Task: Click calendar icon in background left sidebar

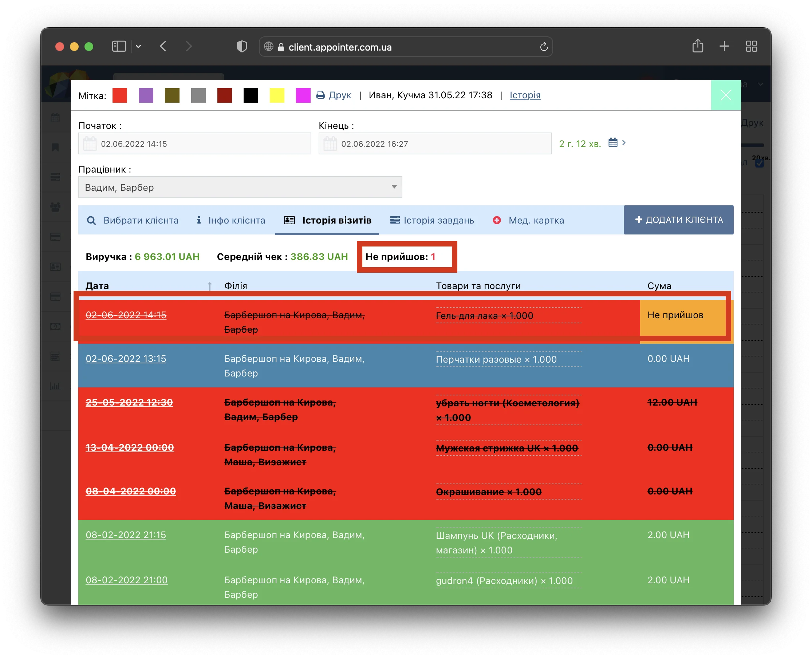Action: pos(55,118)
